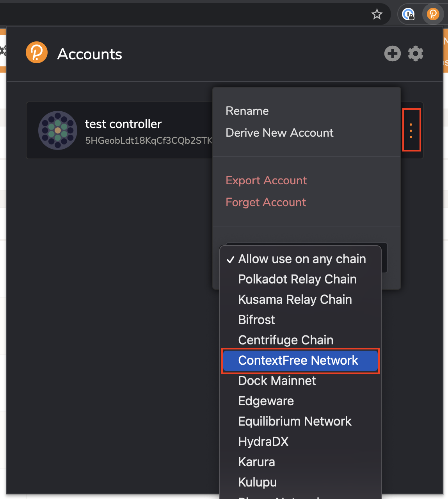Click the add account plus icon
The width and height of the screenshot is (448, 499).
coord(392,53)
